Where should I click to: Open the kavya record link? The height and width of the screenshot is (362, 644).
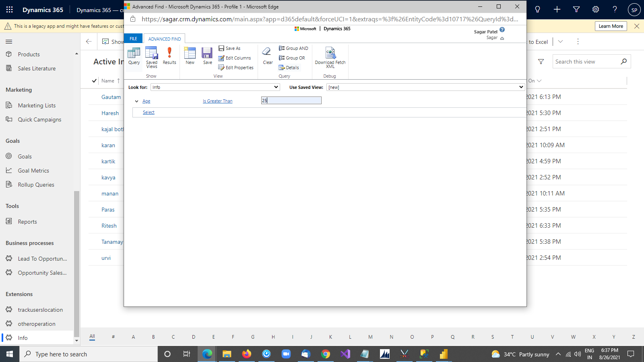[x=108, y=177]
